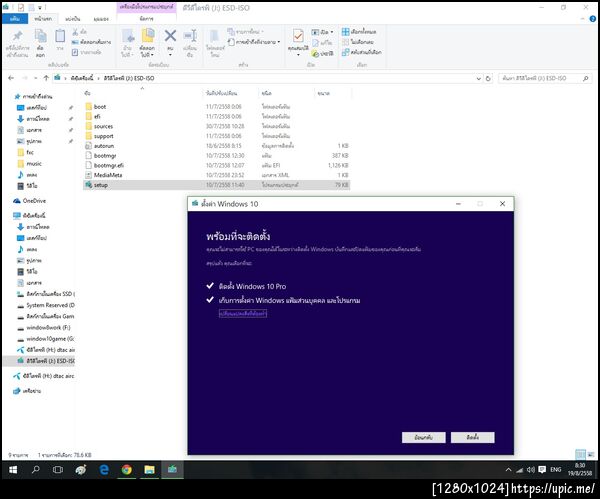The image size is (600, 499).
Task: Click the Invert selection icon
Action: point(346,52)
